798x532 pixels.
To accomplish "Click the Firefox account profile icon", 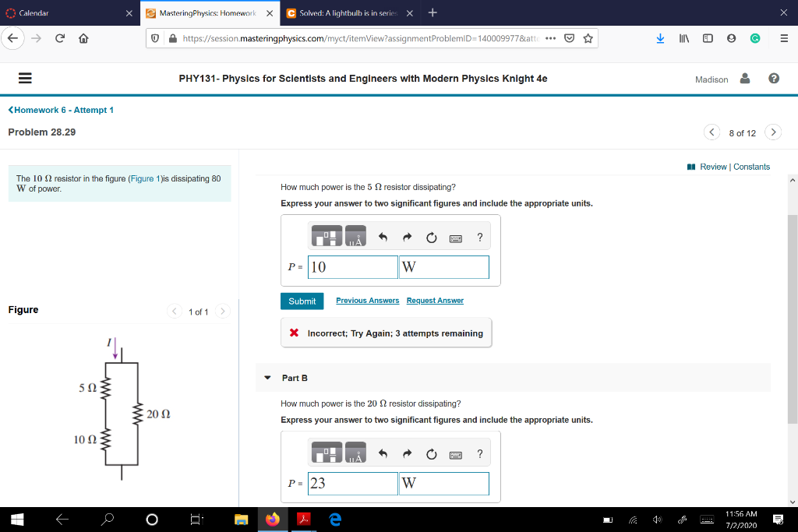I will tap(731, 37).
